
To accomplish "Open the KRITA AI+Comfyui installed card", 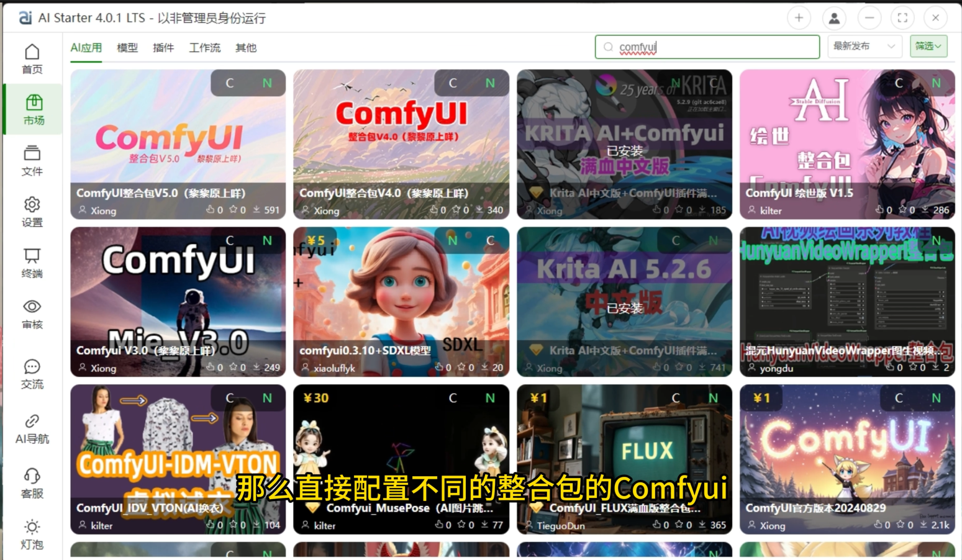I will tap(624, 145).
